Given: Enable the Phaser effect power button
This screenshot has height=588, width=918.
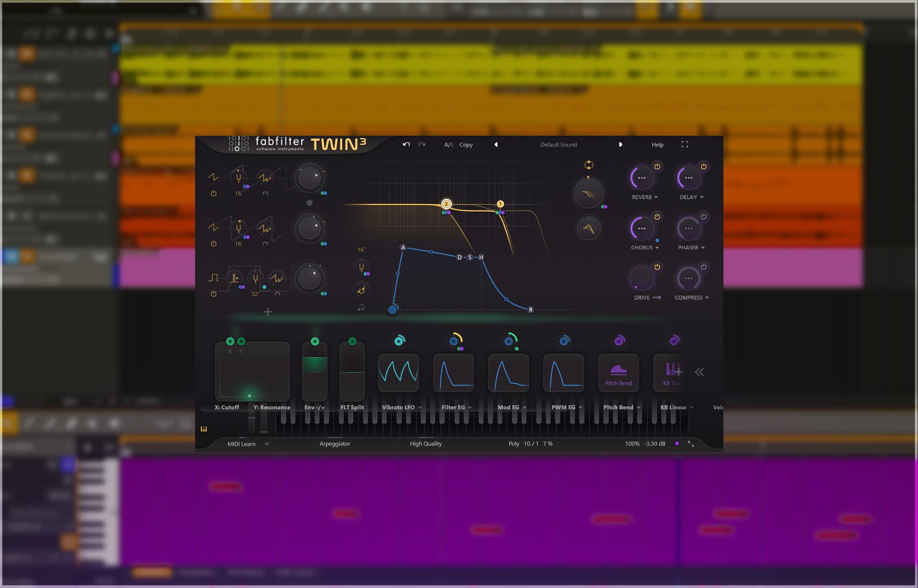Looking at the screenshot, I should point(703,217).
